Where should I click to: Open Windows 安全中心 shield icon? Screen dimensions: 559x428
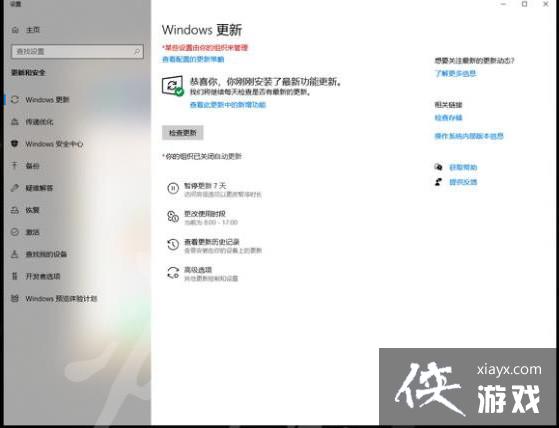click(15, 144)
